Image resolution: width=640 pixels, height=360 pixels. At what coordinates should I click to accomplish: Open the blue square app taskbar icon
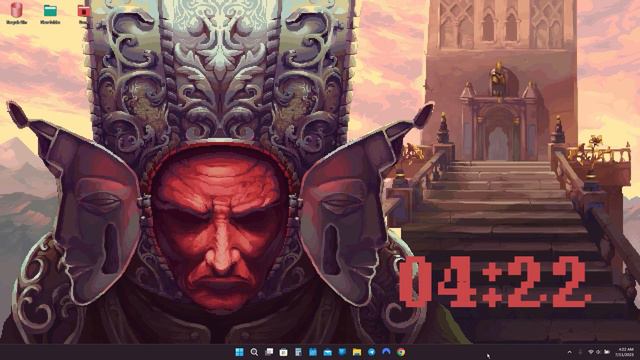pos(313,352)
